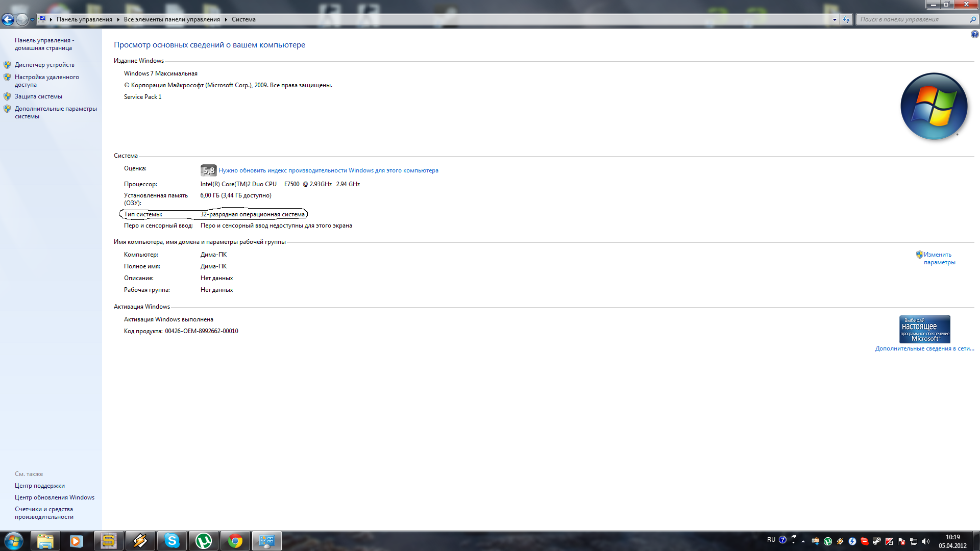Refresh the page with the address bar button
The width and height of the screenshot is (980, 551).
coord(846,19)
